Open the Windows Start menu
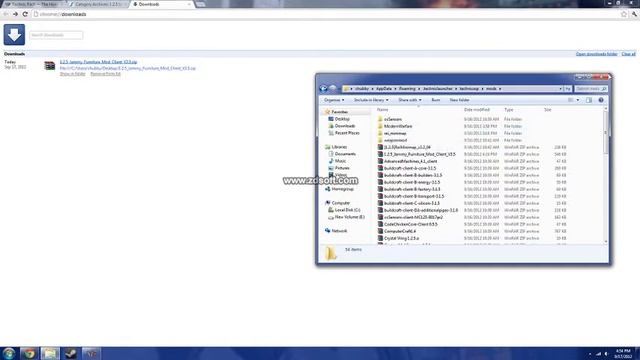The height and width of the screenshot is (360, 640). pos(9,353)
